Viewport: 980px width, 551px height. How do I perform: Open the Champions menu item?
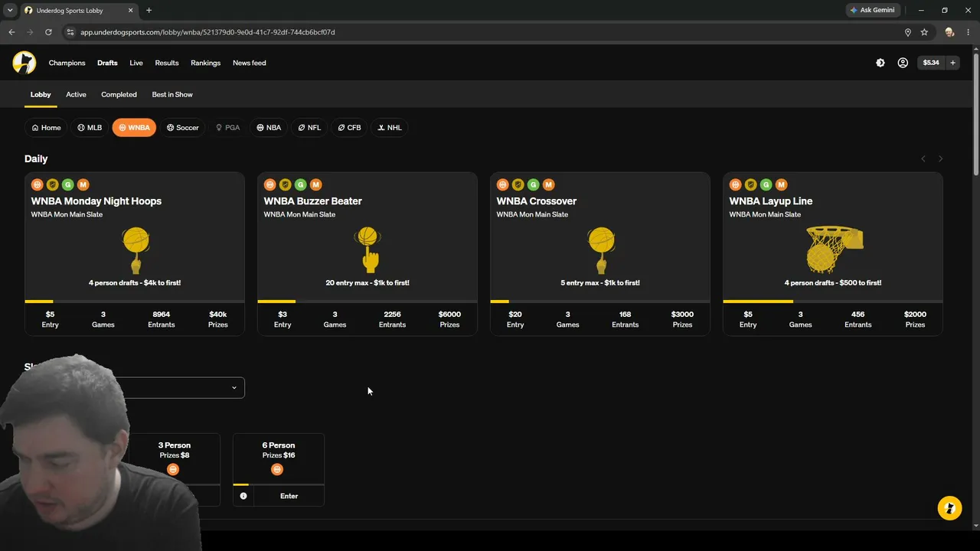(x=67, y=63)
